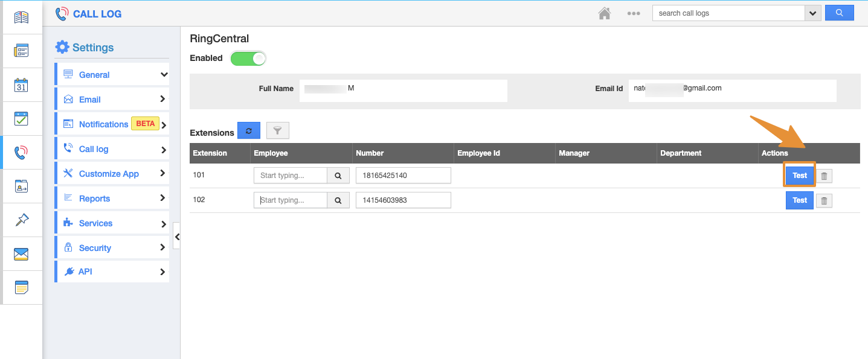Select the extension cell reading 102
Viewport: 868px width, 359px height.
point(199,199)
